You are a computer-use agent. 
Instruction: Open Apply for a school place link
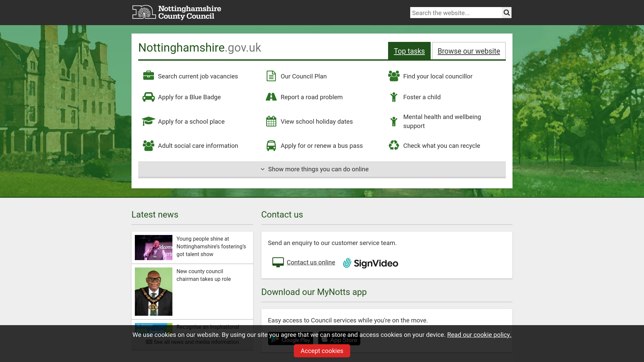point(191,122)
